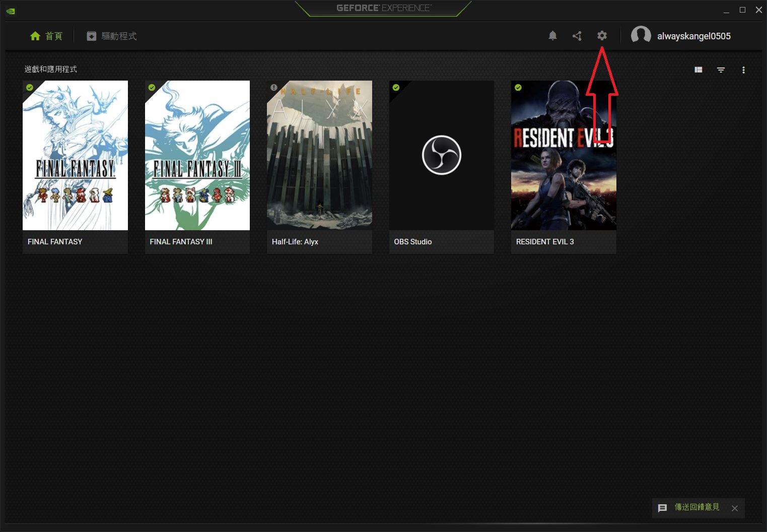Switch to the 驅動程式 drivers tab
The width and height of the screenshot is (767, 532).
pyautogui.click(x=112, y=36)
